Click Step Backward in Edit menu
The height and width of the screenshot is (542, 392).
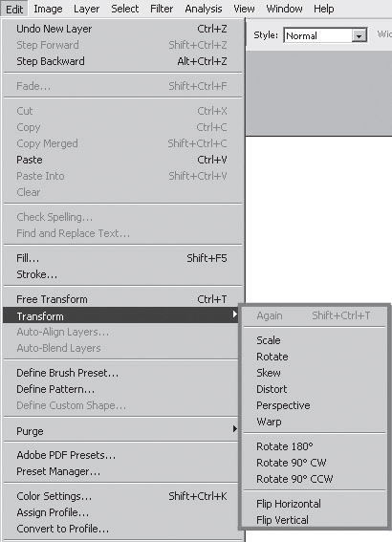(x=122, y=61)
